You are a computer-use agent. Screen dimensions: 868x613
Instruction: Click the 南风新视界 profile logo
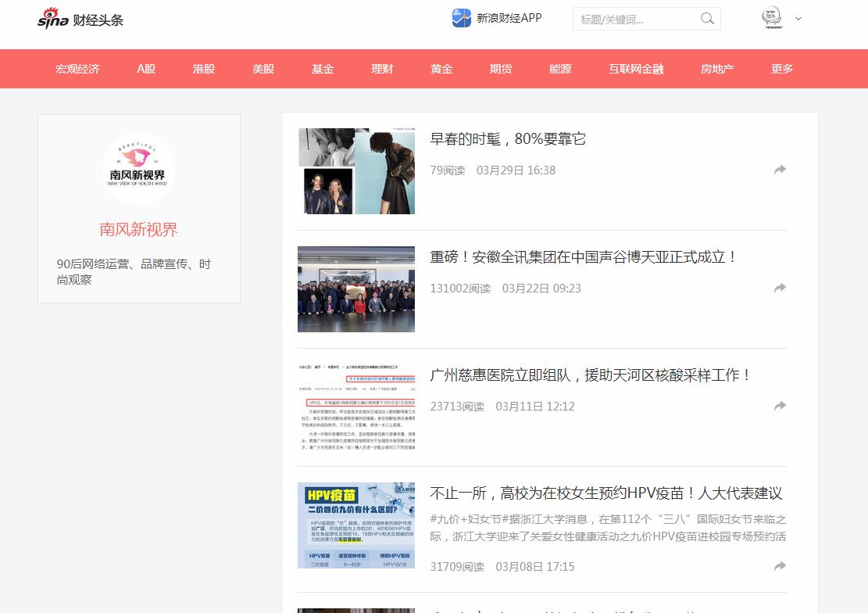138,169
